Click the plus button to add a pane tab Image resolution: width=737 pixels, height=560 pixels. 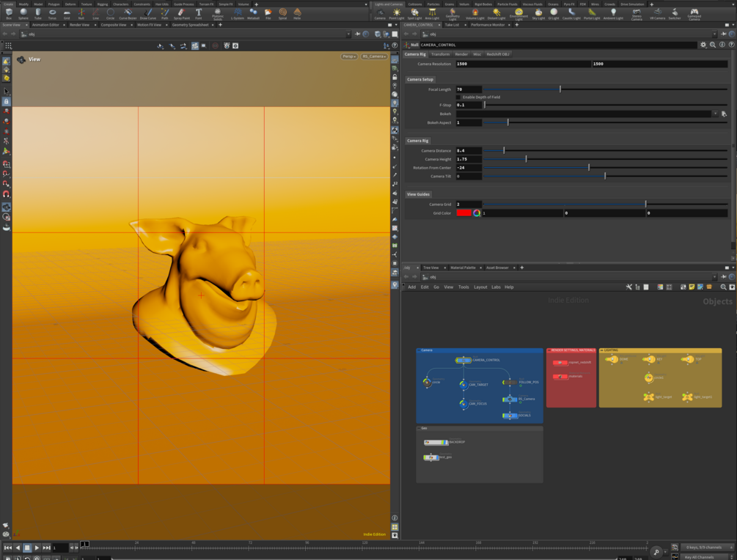coord(521,268)
